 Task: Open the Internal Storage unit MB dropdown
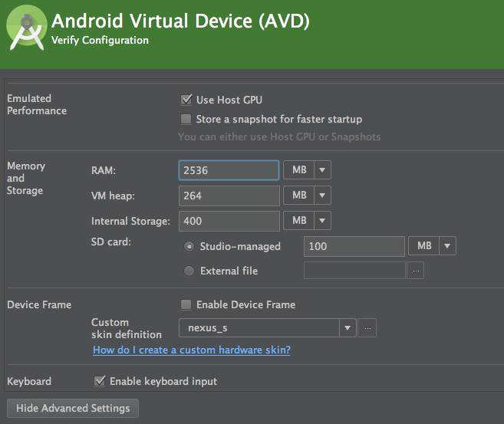tap(307, 221)
